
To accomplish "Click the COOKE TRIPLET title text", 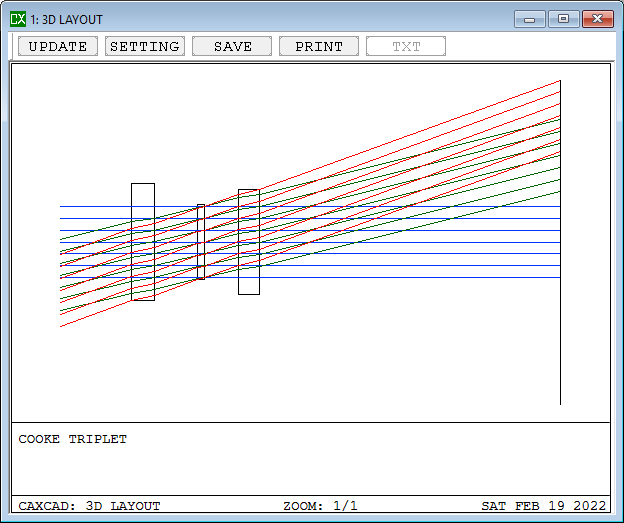I will [x=73, y=439].
